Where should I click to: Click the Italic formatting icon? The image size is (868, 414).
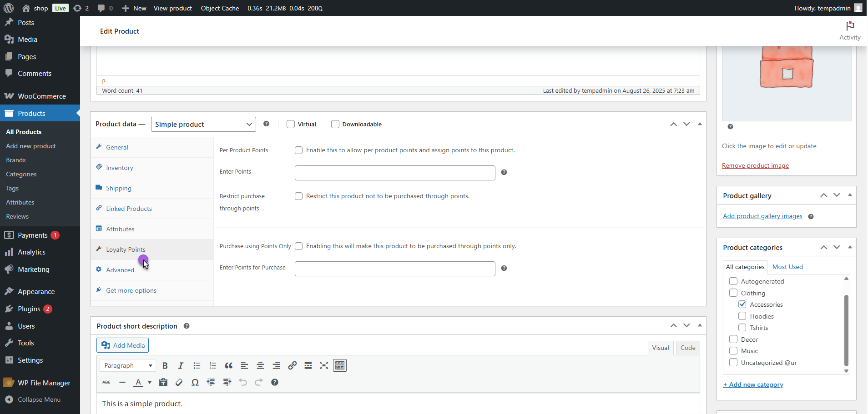[181, 366]
